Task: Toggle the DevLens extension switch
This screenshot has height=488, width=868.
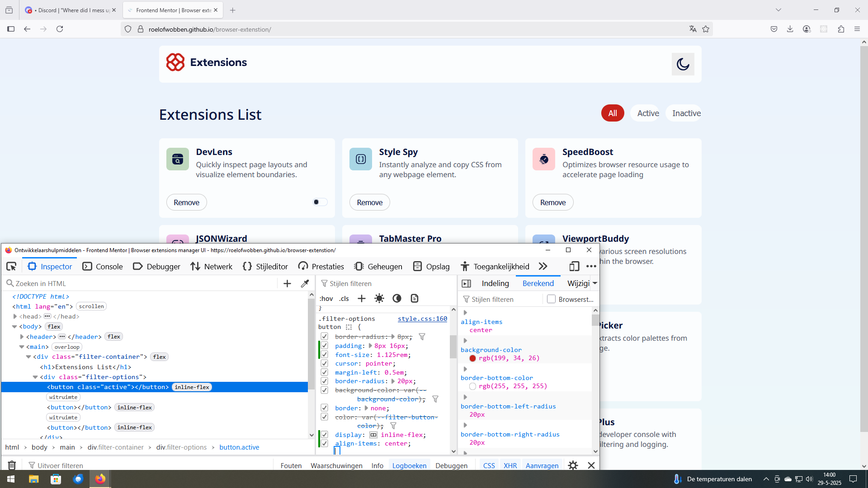Action: pyautogui.click(x=320, y=202)
